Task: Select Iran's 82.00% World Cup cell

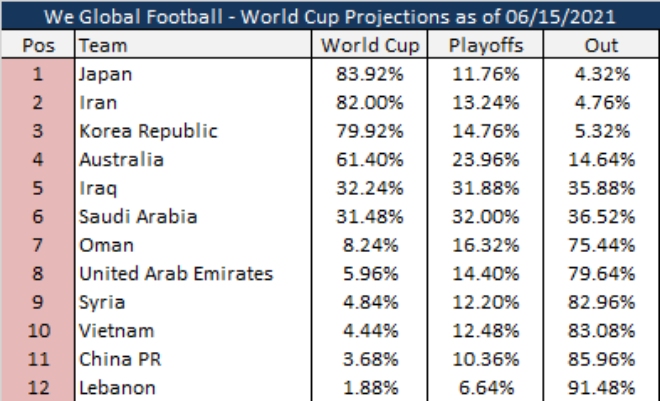Action: tap(371, 102)
